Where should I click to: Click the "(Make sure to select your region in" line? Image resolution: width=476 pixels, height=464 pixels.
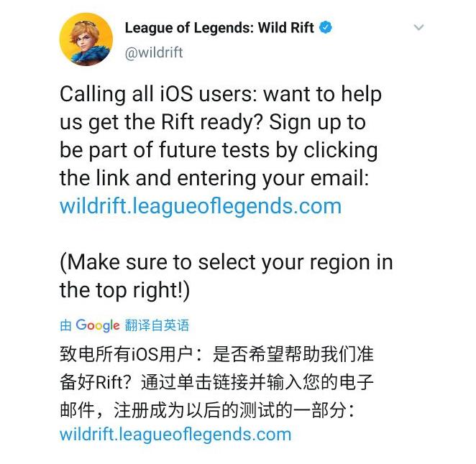(226, 262)
